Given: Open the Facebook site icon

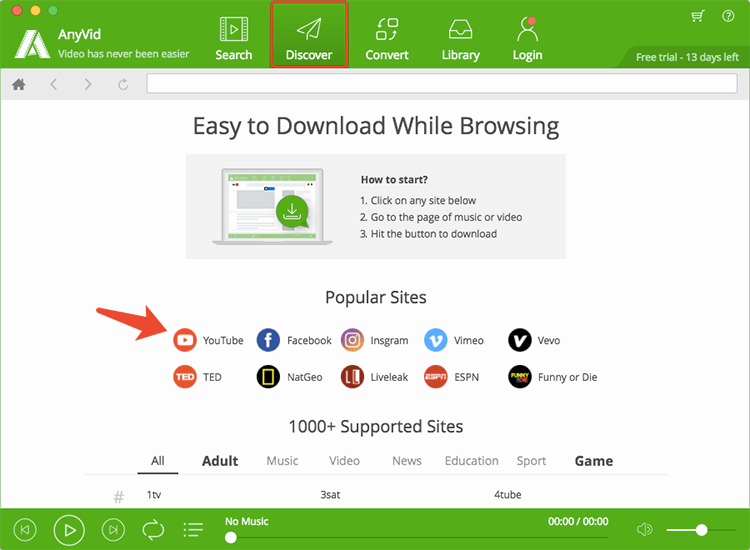Looking at the screenshot, I should point(268,340).
